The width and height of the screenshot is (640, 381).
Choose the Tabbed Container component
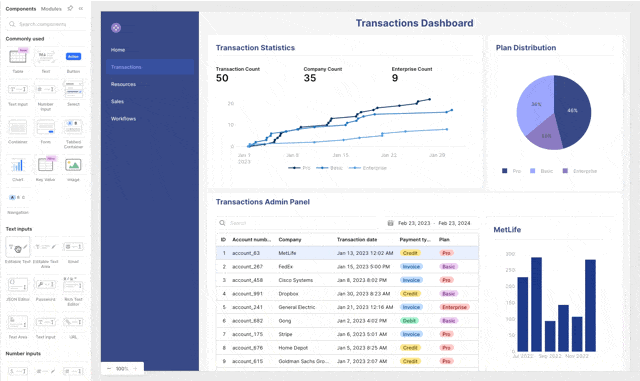coord(73,127)
